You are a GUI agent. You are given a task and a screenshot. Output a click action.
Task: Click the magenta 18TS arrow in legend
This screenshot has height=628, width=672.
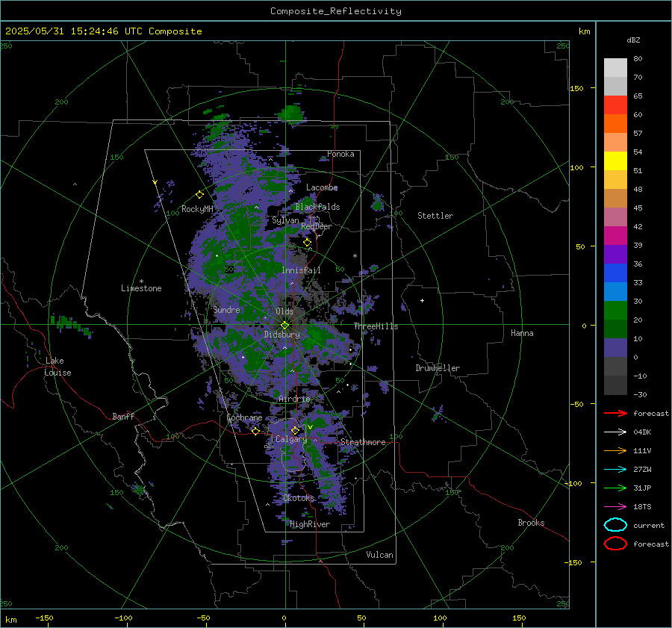click(615, 507)
